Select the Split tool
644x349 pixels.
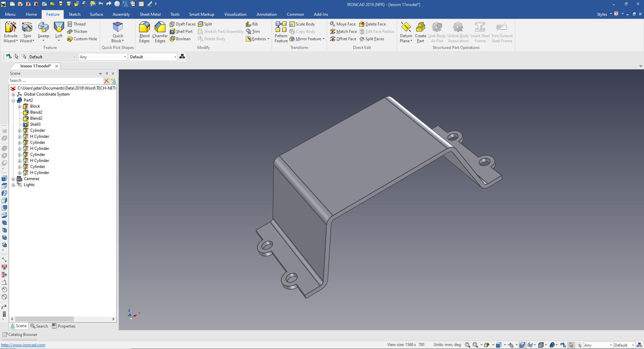point(205,24)
